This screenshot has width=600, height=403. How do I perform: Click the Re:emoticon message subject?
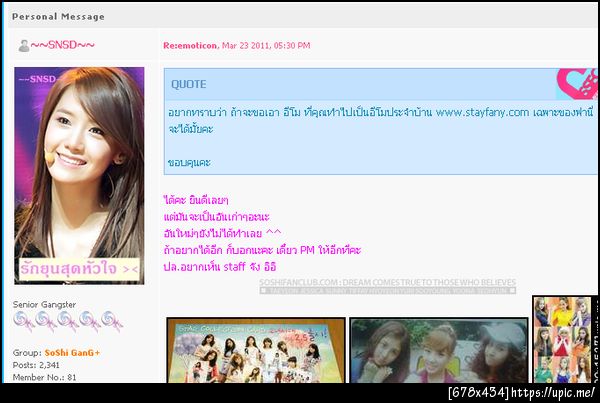pos(190,46)
